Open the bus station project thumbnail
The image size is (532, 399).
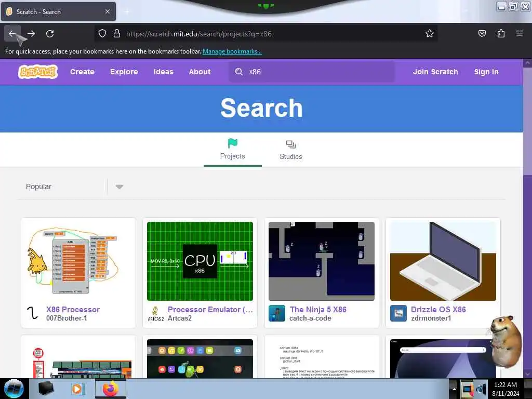78,358
